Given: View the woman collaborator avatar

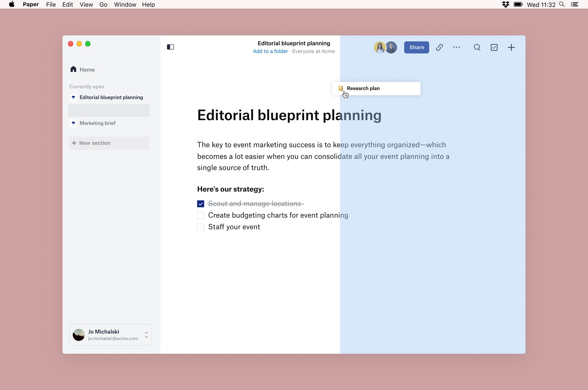Looking at the screenshot, I should (x=380, y=47).
